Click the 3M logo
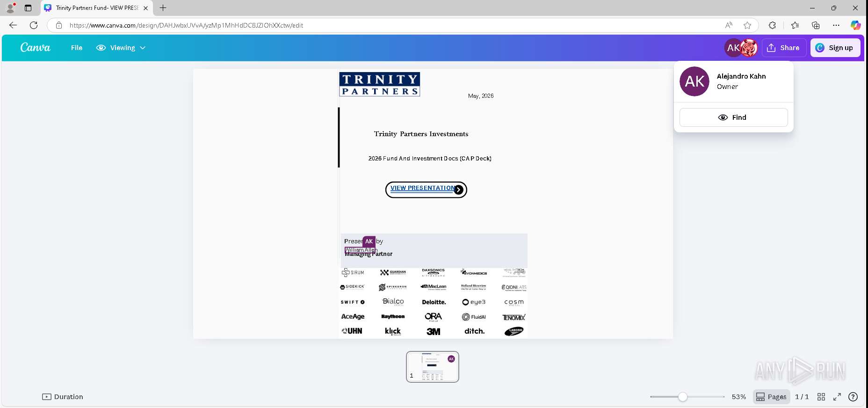 pyautogui.click(x=434, y=331)
